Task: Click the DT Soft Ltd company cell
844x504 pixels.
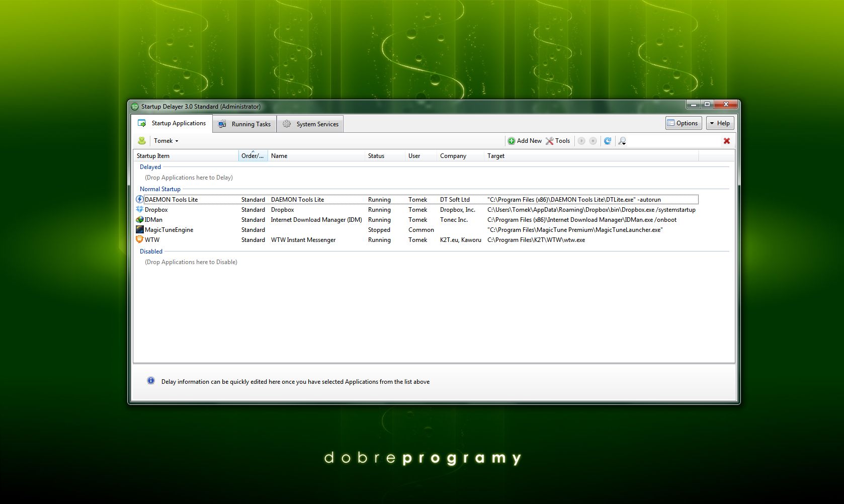Action: click(x=455, y=200)
